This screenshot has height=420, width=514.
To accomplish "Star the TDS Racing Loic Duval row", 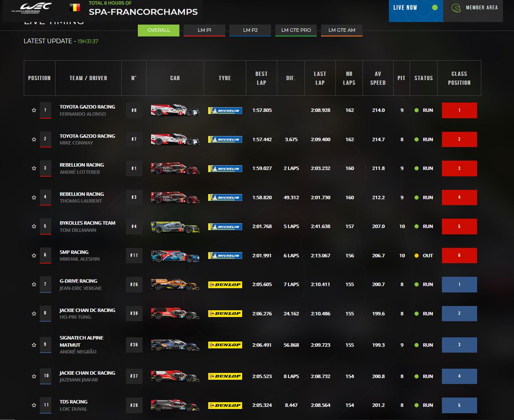I will [34, 405].
